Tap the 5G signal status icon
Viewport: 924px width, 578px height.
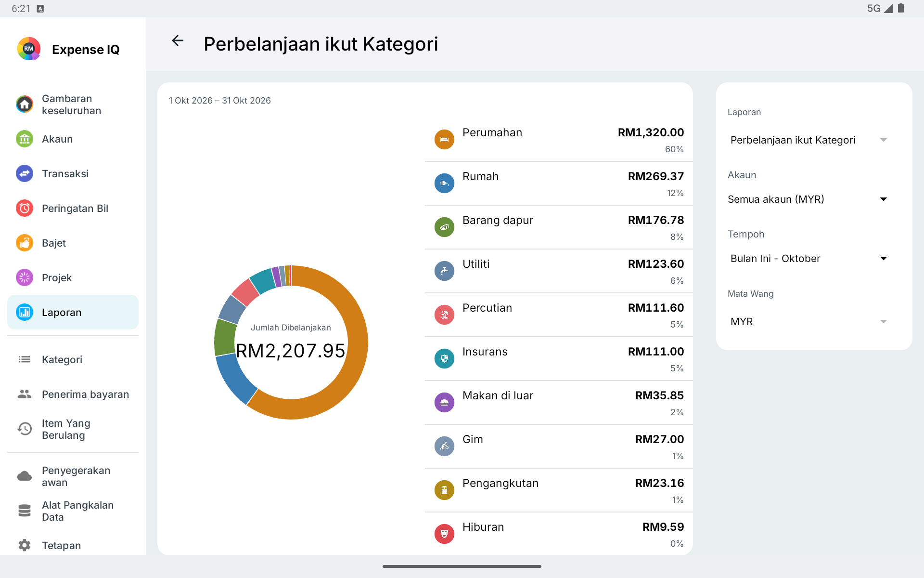point(880,8)
